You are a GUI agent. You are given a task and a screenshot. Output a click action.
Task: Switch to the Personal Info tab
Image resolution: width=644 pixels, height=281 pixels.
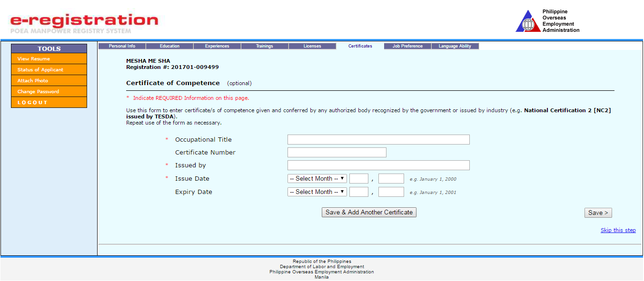pyautogui.click(x=122, y=46)
